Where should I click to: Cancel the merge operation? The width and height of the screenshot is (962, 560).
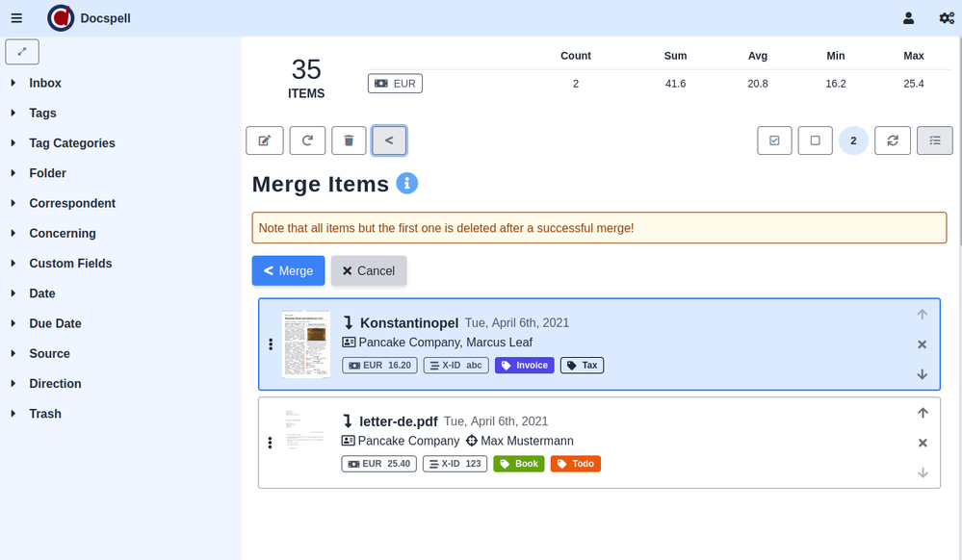tap(369, 271)
